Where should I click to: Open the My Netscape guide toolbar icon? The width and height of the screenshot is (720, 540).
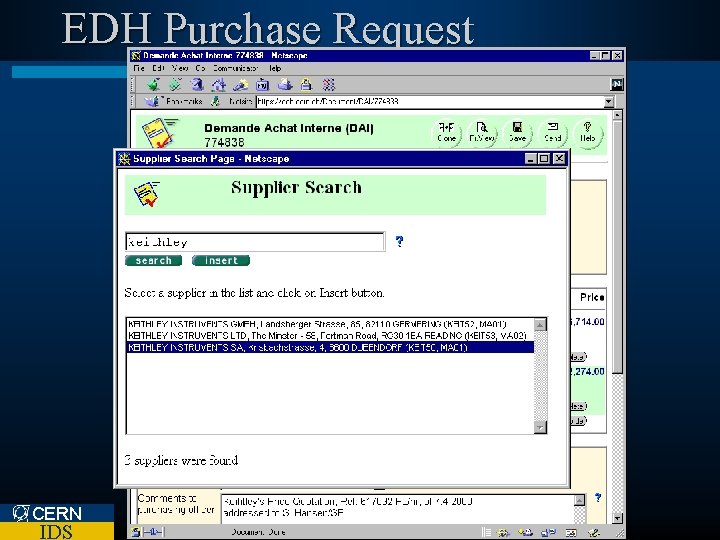click(262, 84)
